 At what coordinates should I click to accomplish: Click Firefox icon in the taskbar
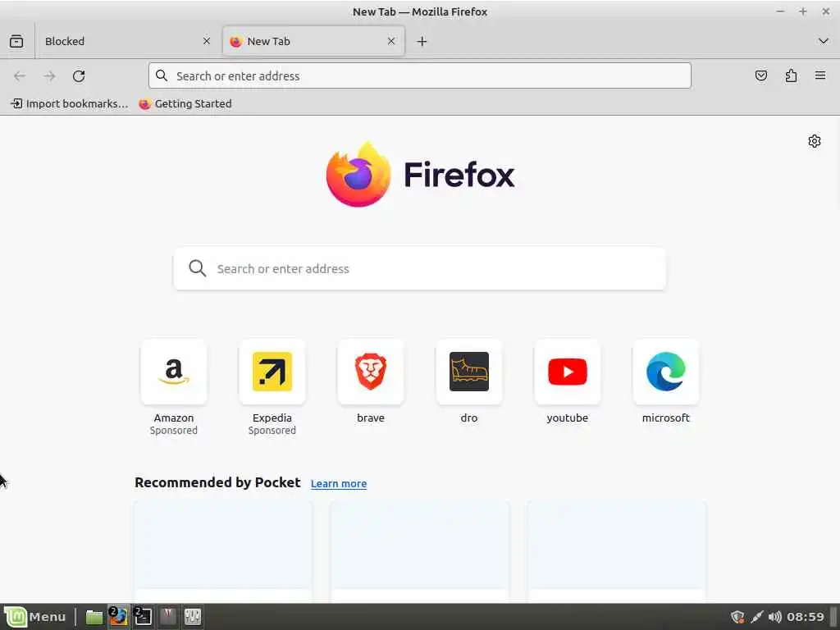pyautogui.click(x=118, y=617)
